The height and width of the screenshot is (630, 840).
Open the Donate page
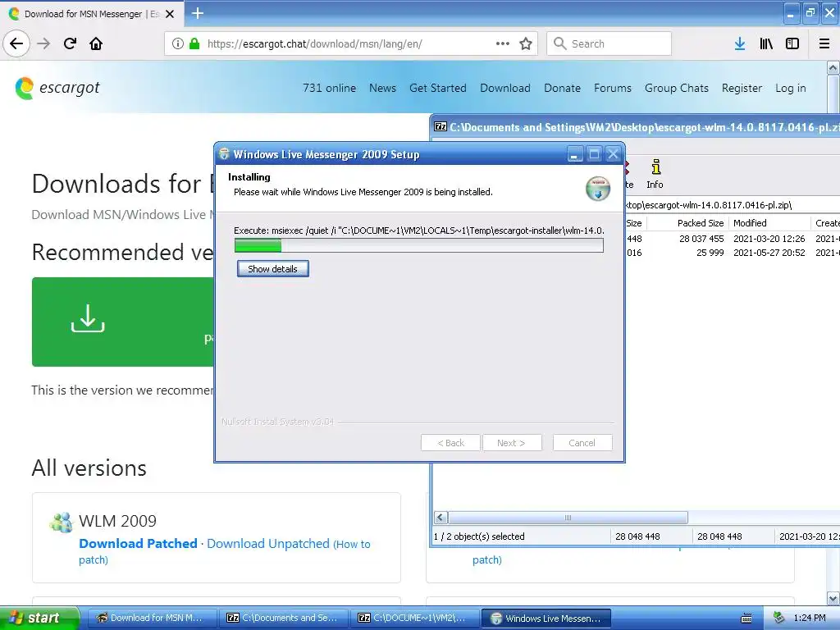click(x=562, y=88)
